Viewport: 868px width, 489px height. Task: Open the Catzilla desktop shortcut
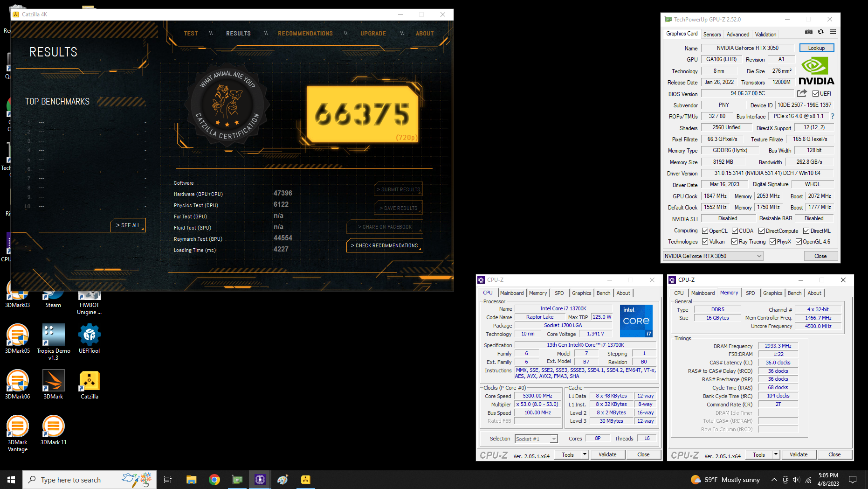(x=90, y=384)
